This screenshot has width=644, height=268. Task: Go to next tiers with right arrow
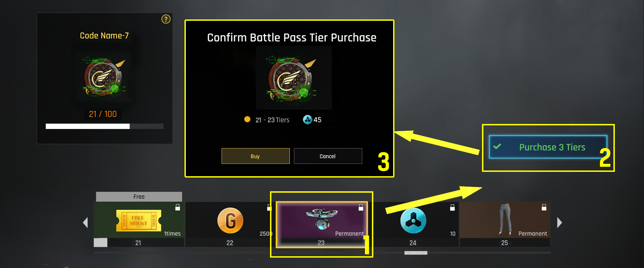point(559,222)
